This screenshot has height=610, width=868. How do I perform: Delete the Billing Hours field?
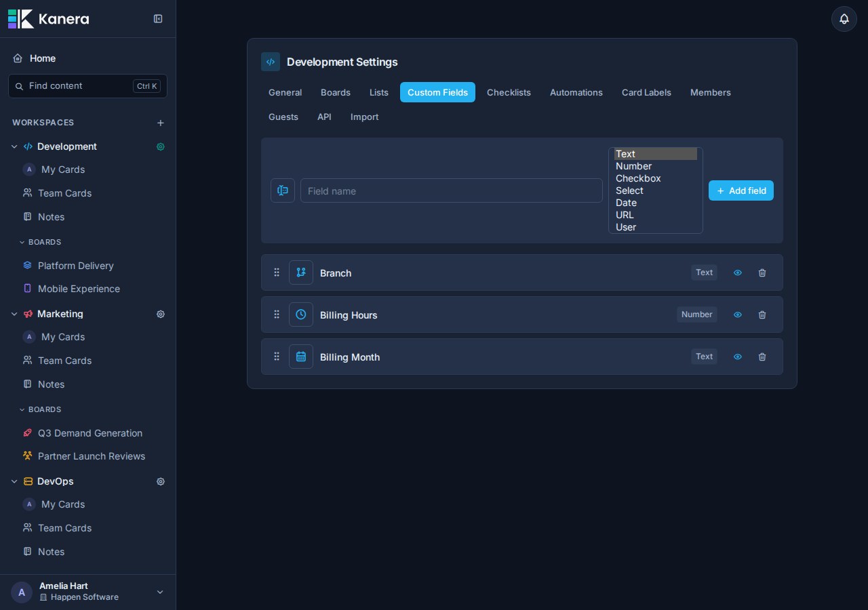762,314
